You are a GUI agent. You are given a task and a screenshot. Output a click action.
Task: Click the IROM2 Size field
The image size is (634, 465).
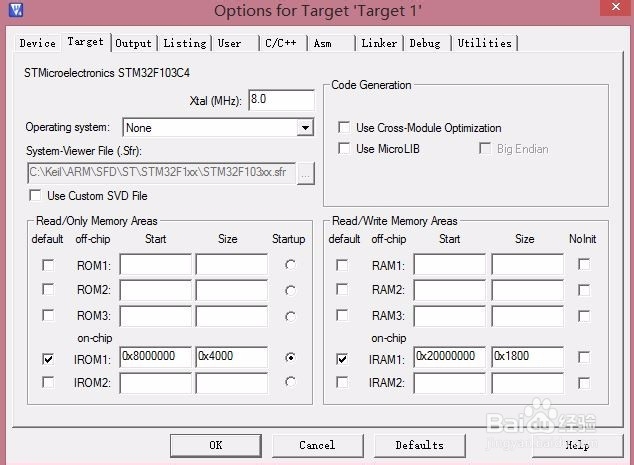(232, 383)
